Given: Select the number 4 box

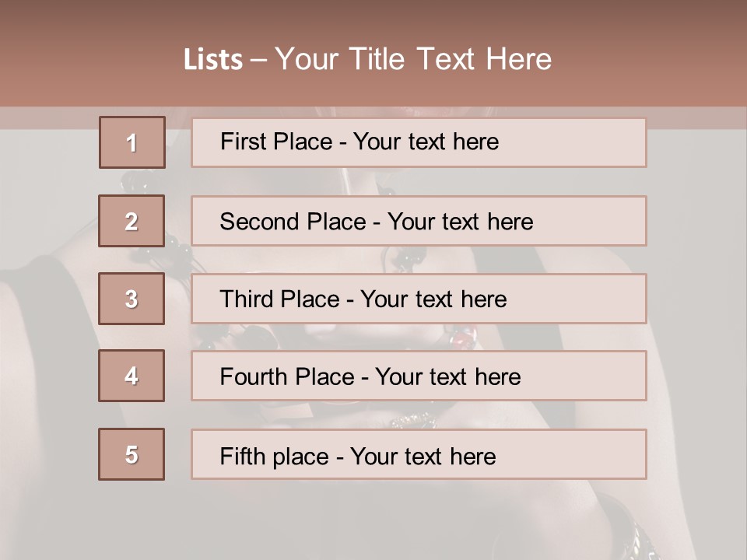Looking at the screenshot, I should (132, 376).
